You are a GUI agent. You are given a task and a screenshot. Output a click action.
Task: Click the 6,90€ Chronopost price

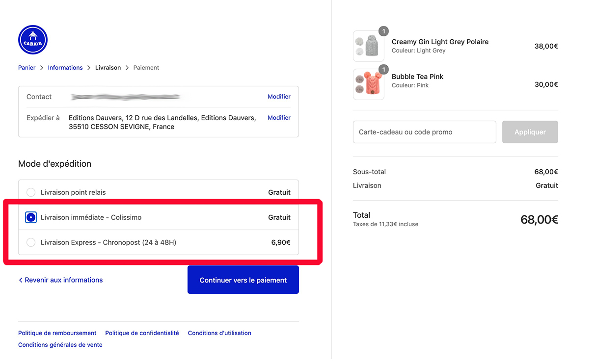pos(281,242)
